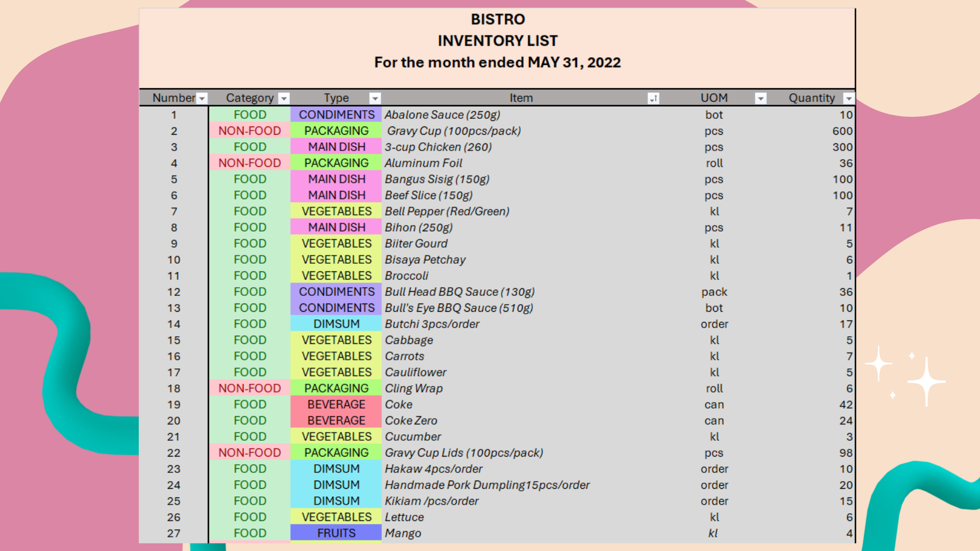Viewport: 980px width, 551px height.
Task: Select the NON-FOOD cell for Aluminum Foil
Action: pos(250,163)
